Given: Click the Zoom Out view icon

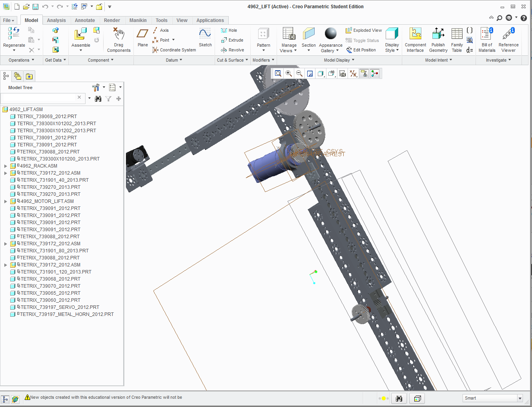Looking at the screenshot, I should (299, 73).
